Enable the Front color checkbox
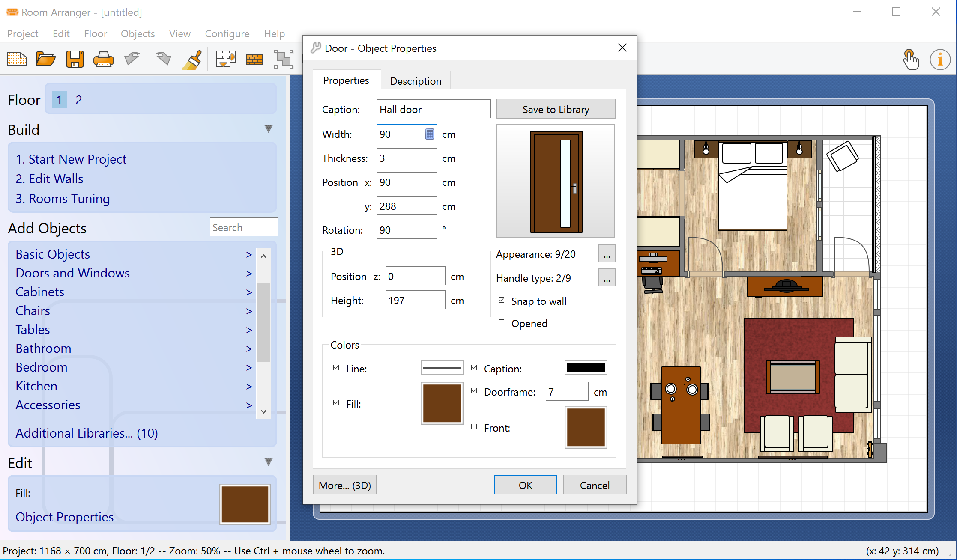Viewport: 957px width, 560px height. [474, 426]
